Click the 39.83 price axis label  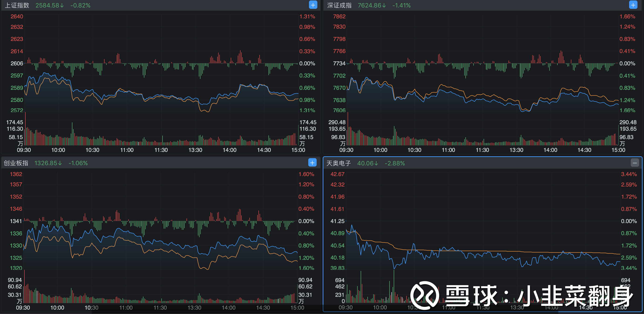coord(338,268)
